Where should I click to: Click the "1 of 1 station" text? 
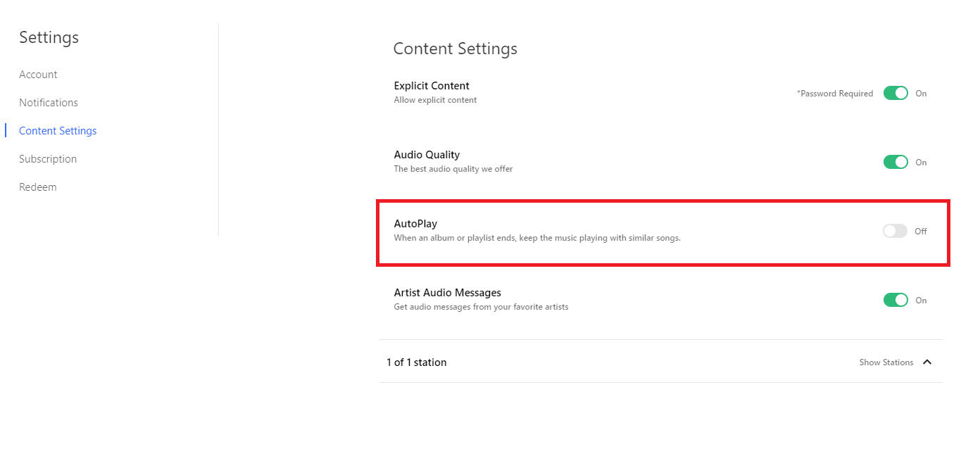(x=416, y=362)
